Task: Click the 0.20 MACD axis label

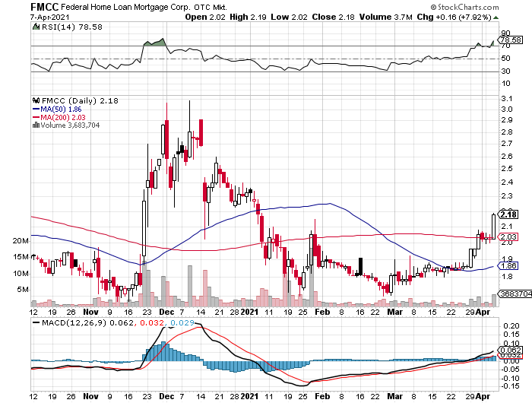Action: (511, 326)
